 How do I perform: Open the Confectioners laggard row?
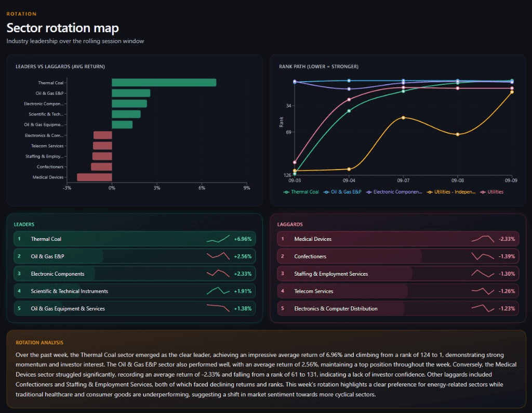398,256
